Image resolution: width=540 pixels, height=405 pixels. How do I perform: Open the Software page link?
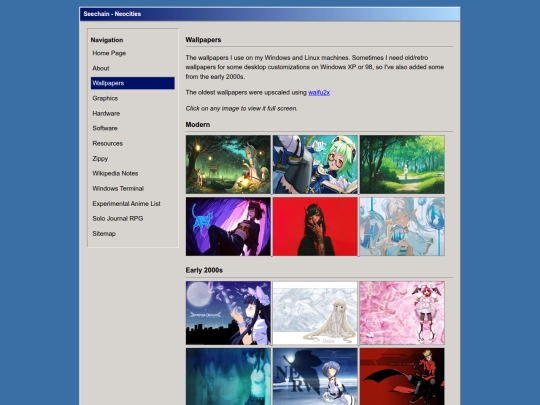[105, 128]
